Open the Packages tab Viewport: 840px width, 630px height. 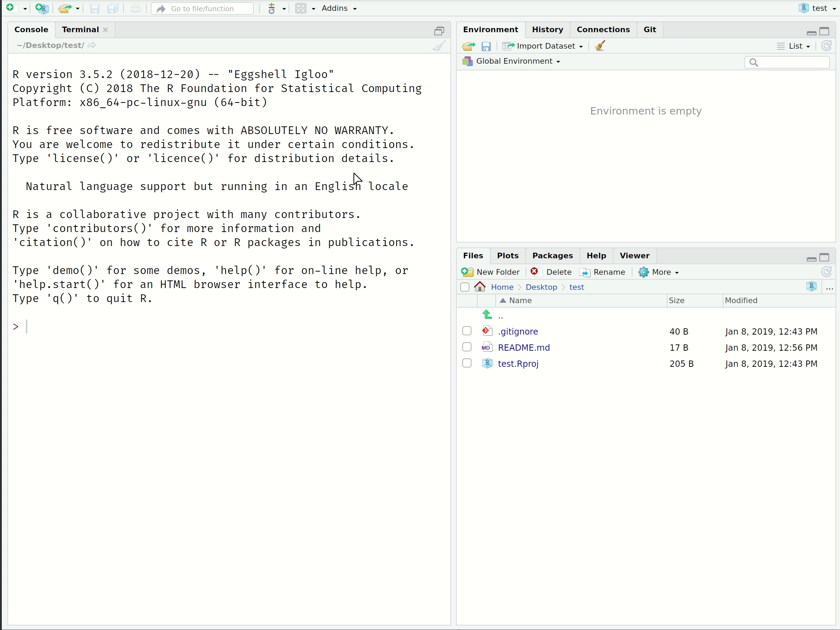(x=552, y=255)
